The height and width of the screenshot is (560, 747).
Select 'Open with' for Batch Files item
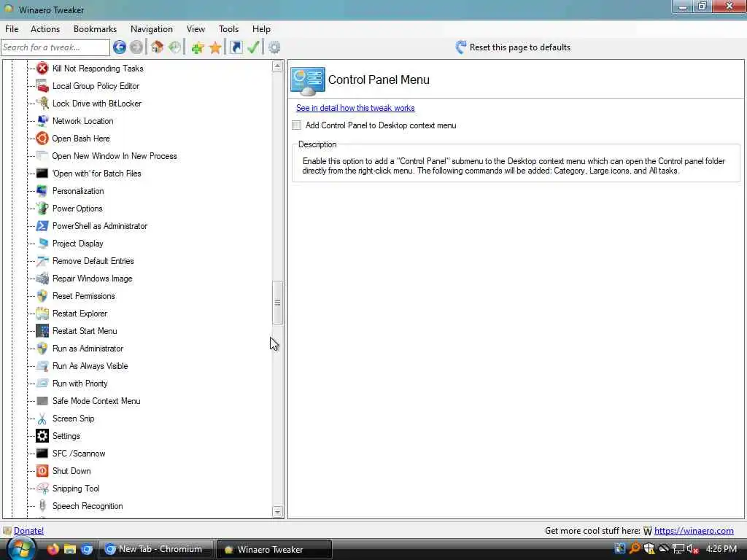click(97, 174)
